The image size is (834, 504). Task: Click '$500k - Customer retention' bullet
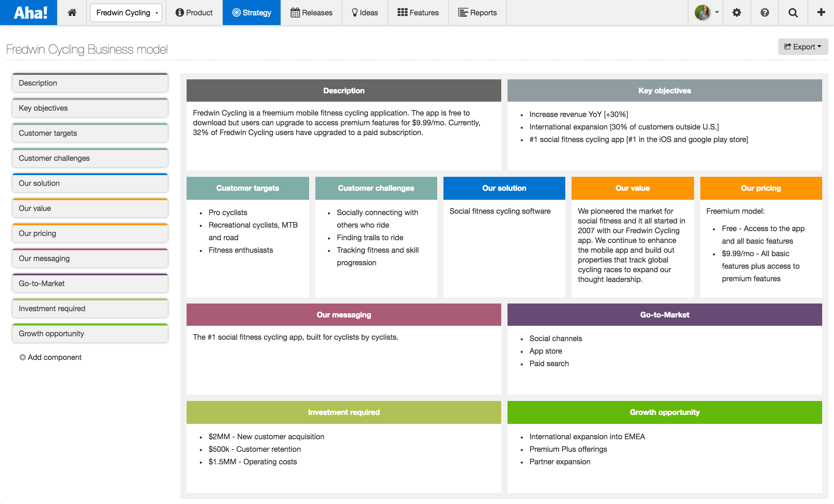(x=254, y=449)
